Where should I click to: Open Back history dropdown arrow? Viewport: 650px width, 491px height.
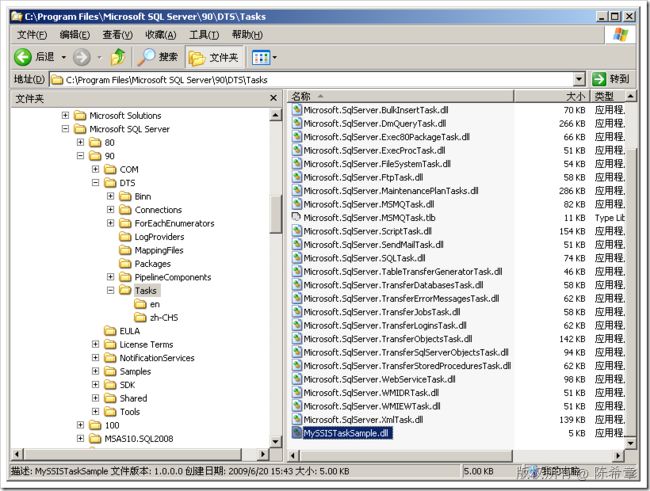click(x=64, y=57)
